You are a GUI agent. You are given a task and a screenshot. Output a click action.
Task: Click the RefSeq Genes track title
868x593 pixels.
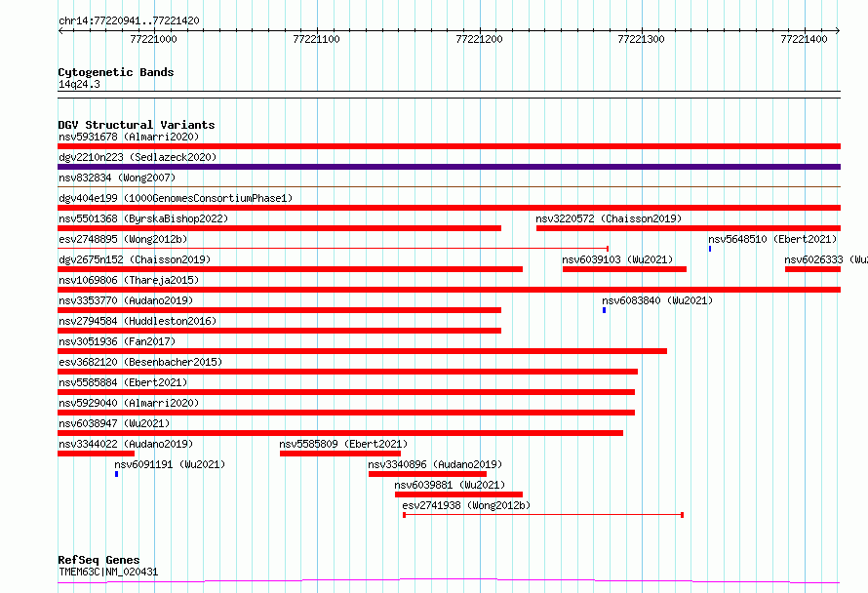[x=99, y=560]
